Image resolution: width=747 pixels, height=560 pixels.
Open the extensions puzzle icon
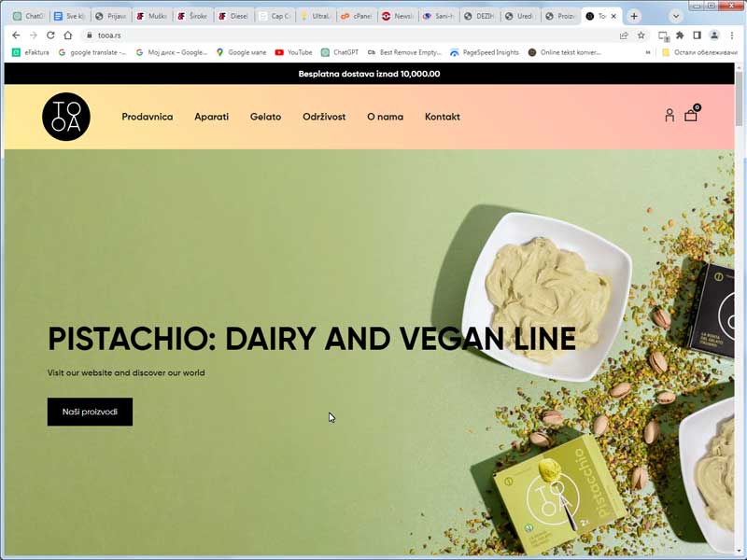pos(680,35)
